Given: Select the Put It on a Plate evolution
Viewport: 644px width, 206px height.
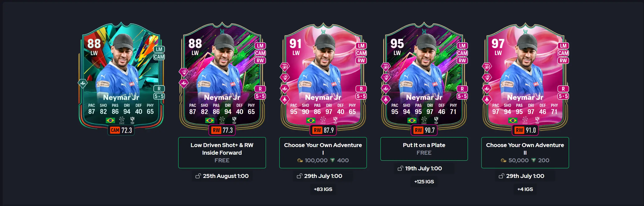Looking at the screenshot, I should (x=424, y=149).
